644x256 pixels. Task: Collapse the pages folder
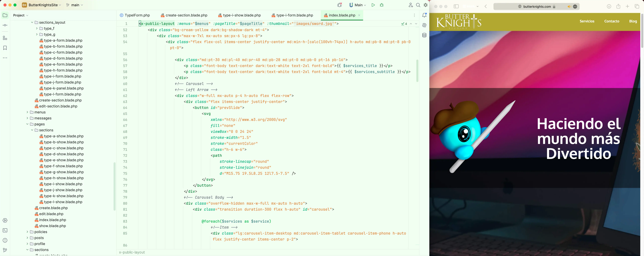click(27, 124)
